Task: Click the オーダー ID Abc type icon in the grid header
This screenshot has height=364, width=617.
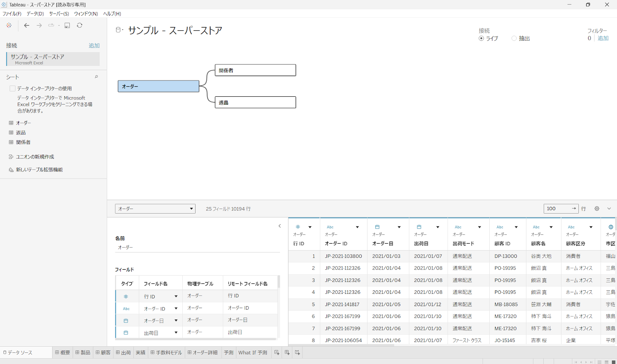Action: point(330,227)
